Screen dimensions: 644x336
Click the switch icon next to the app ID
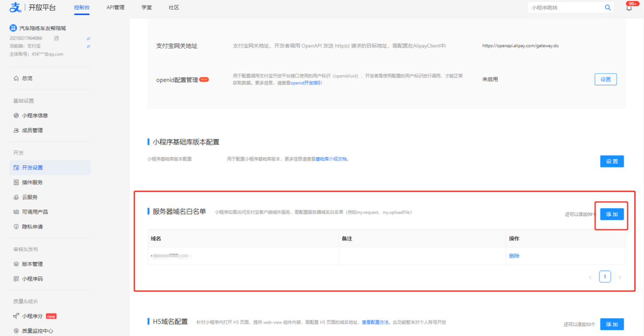click(88, 39)
